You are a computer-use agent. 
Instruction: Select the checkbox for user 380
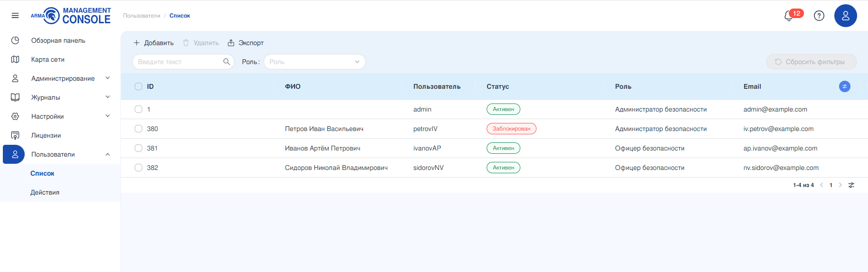(139, 129)
